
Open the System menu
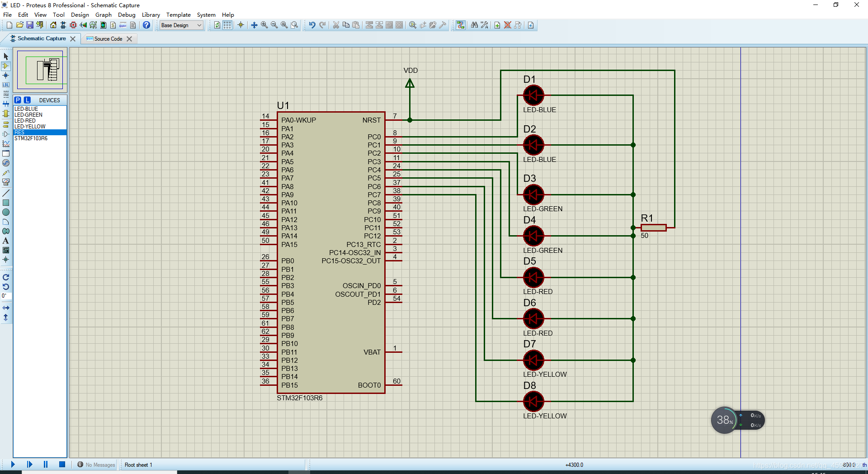[206, 14]
